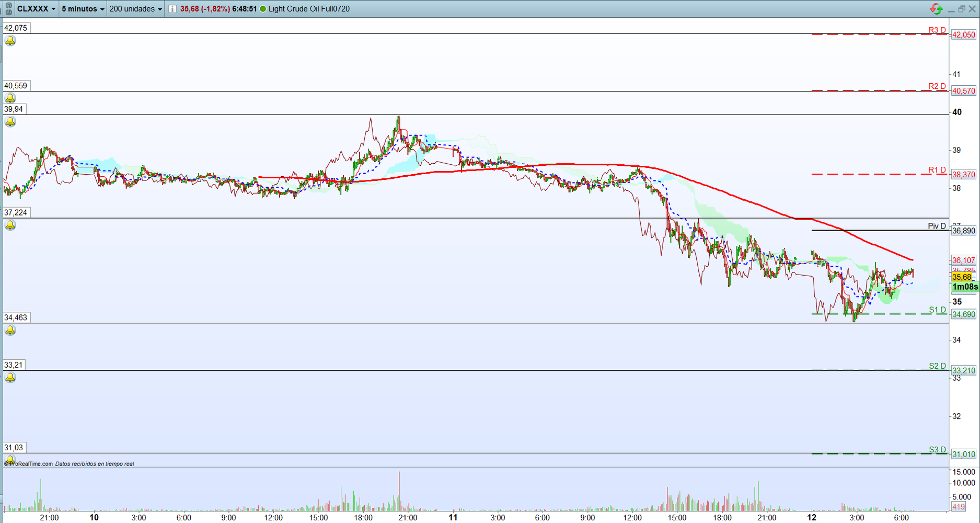Image resolution: width=980 pixels, height=523 pixels.
Task: Click the red-green trading arrows icon
Action: coord(936,8)
